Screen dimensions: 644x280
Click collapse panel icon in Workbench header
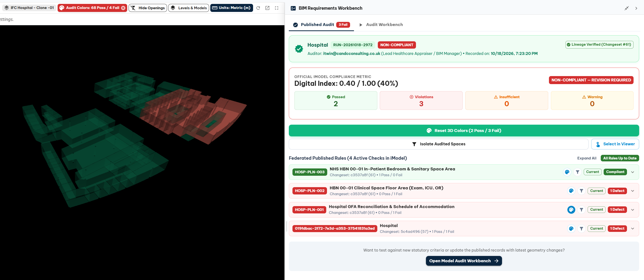click(626, 8)
